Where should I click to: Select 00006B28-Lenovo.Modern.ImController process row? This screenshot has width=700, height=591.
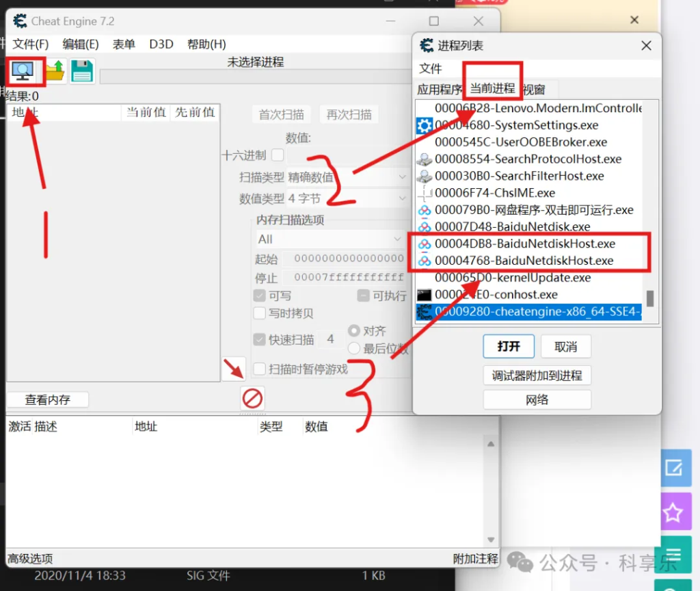(529, 109)
